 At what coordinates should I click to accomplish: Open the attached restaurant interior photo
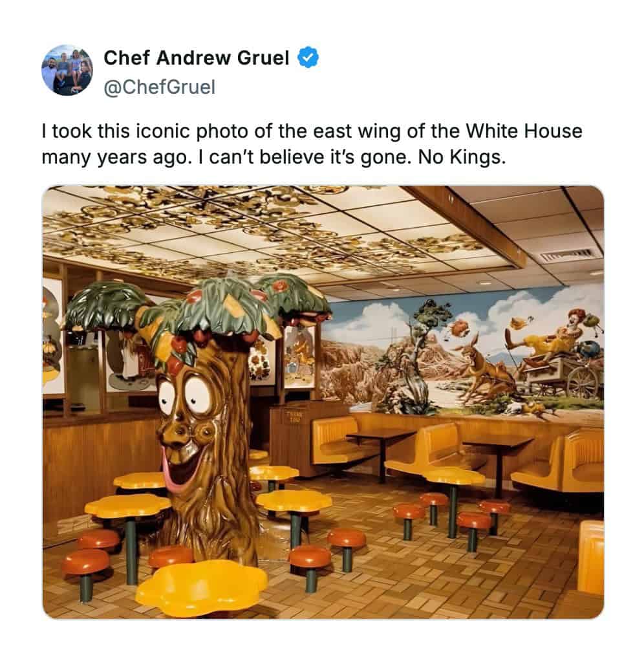[x=323, y=402]
